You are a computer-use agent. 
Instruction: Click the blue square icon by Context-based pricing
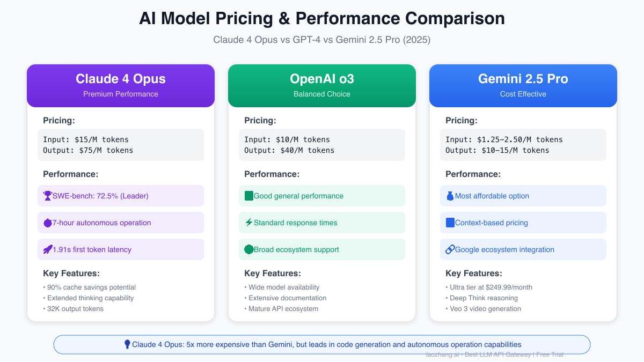click(450, 223)
